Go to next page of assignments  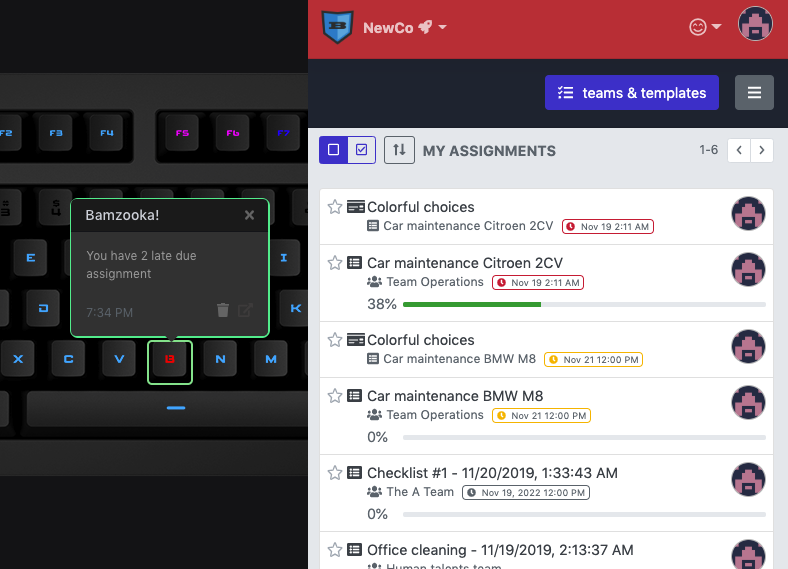click(762, 150)
